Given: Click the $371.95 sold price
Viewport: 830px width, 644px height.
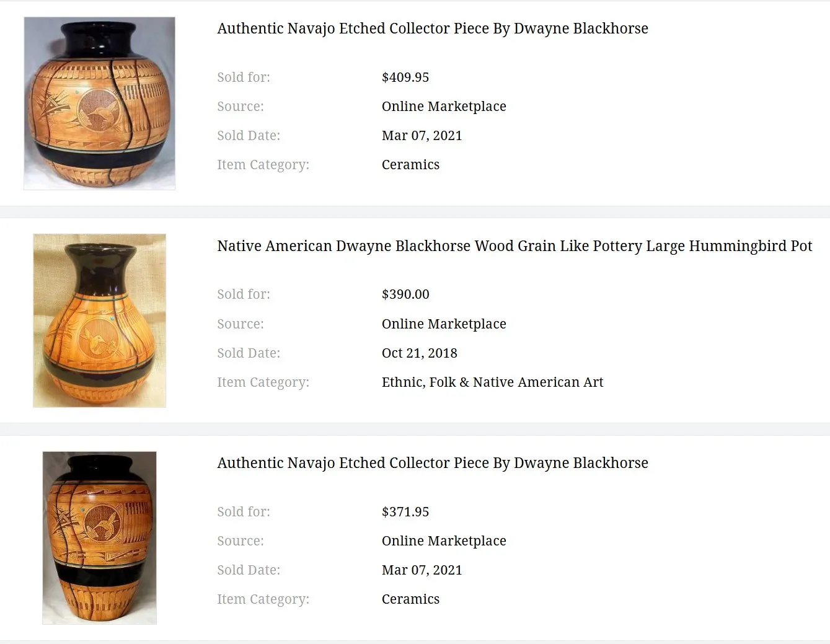Looking at the screenshot, I should [405, 512].
